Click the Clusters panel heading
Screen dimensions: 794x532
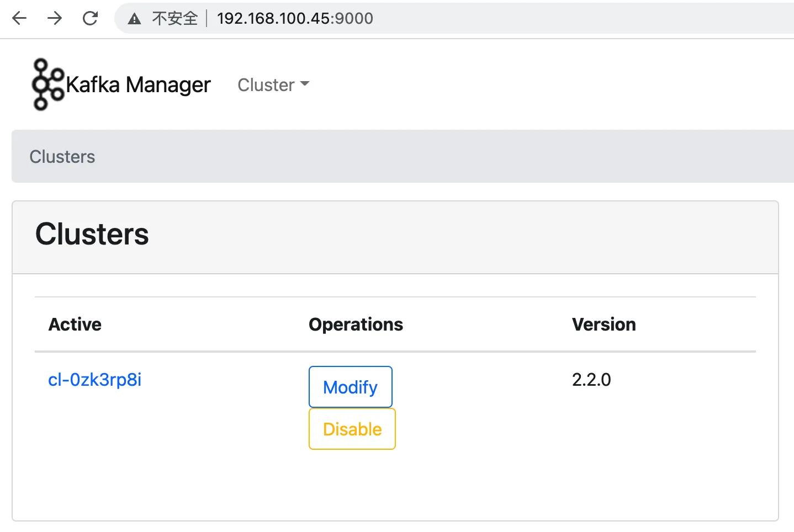[x=92, y=234]
